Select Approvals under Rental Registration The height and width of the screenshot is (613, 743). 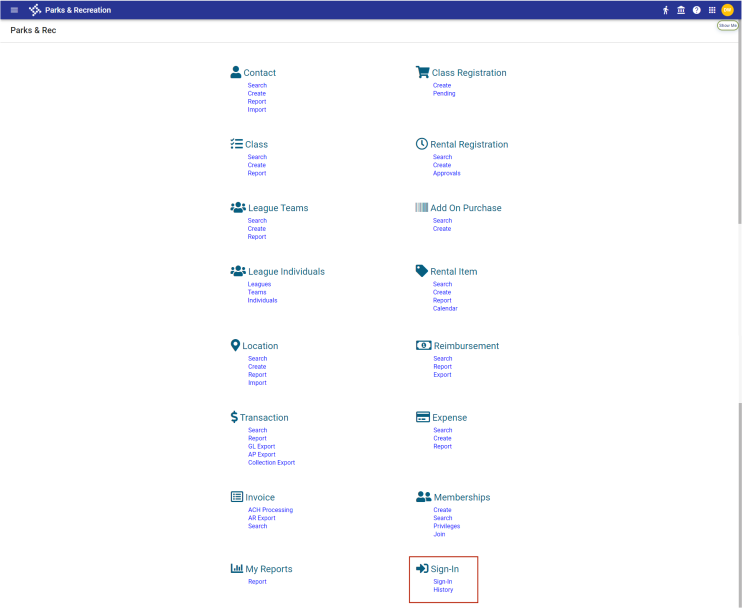pyautogui.click(x=446, y=173)
